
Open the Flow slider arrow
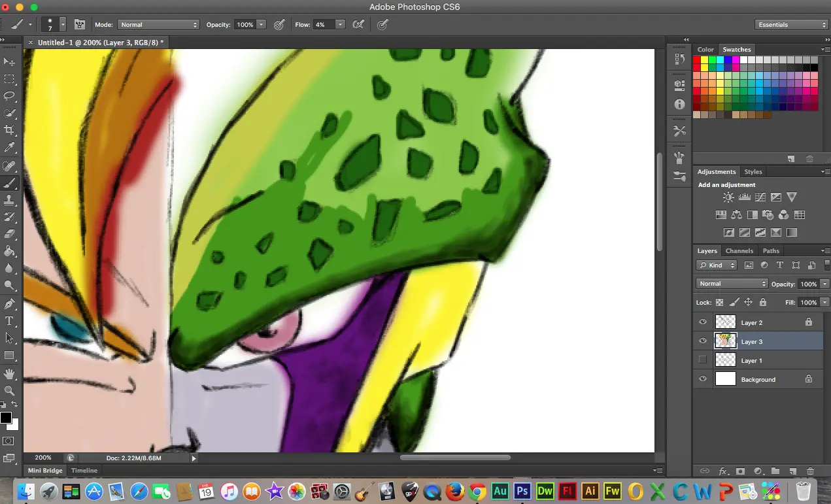(x=340, y=25)
